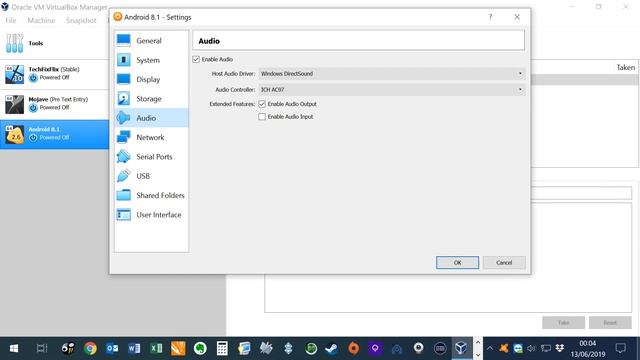
Task: Toggle the Enable Audio checkbox
Action: click(x=196, y=60)
